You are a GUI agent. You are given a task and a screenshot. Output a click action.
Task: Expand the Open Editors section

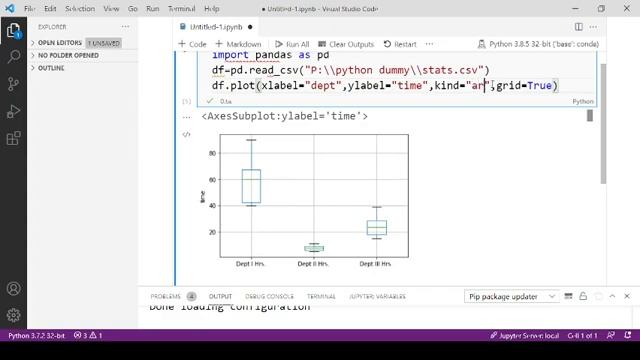click(60, 43)
